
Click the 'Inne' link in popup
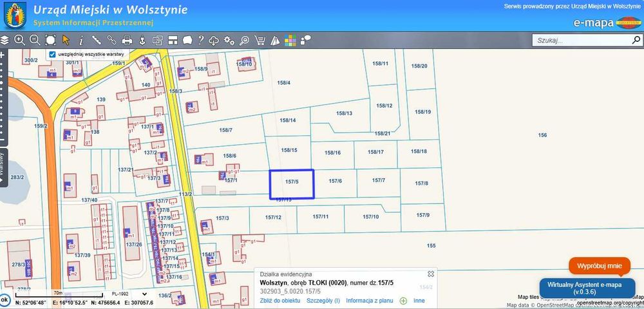click(x=419, y=301)
